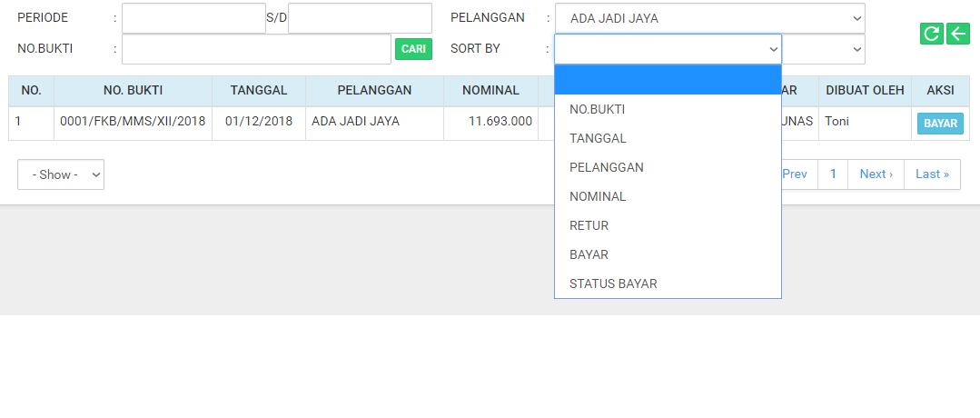Click the ADA JADI JAYA table cell

point(374,124)
